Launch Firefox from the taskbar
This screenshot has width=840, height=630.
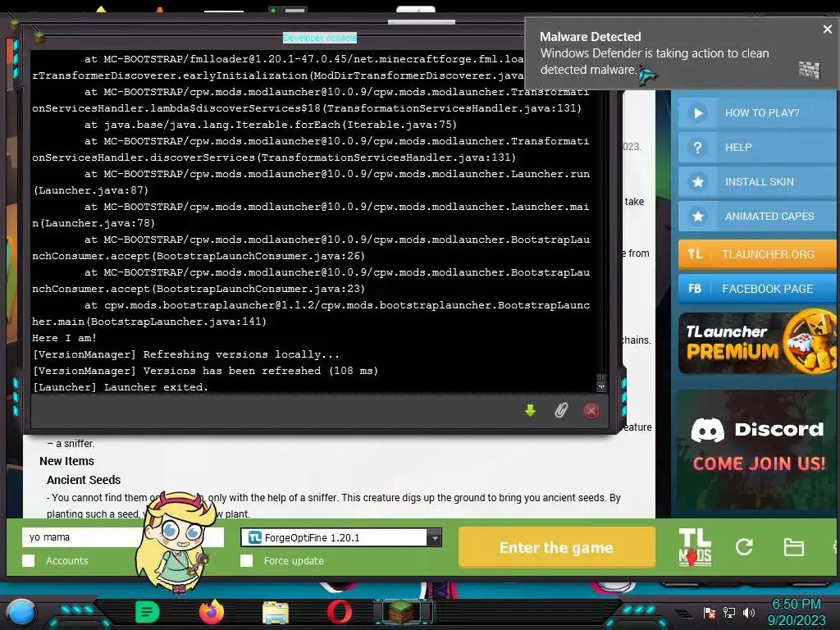click(212, 612)
